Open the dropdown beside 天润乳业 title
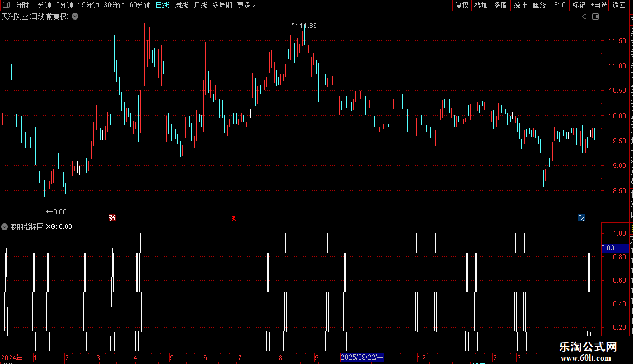Viewport: 633px width, 364px height. pyautogui.click(x=75, y=17)
